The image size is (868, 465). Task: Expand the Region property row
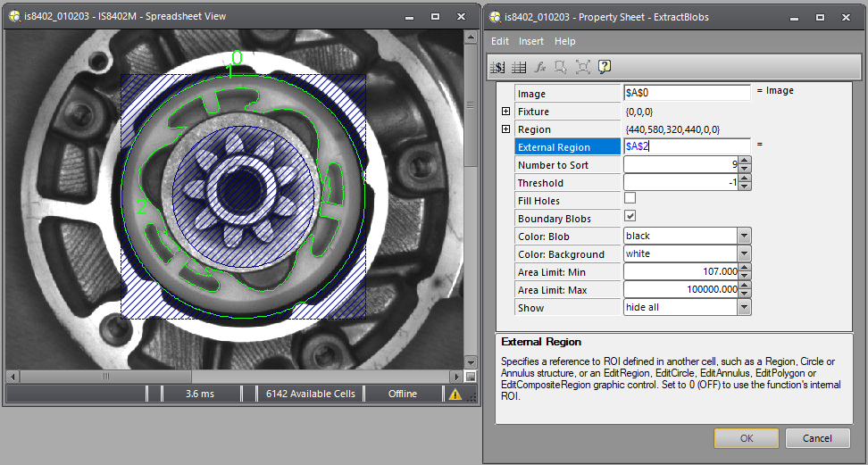(505, 129)
